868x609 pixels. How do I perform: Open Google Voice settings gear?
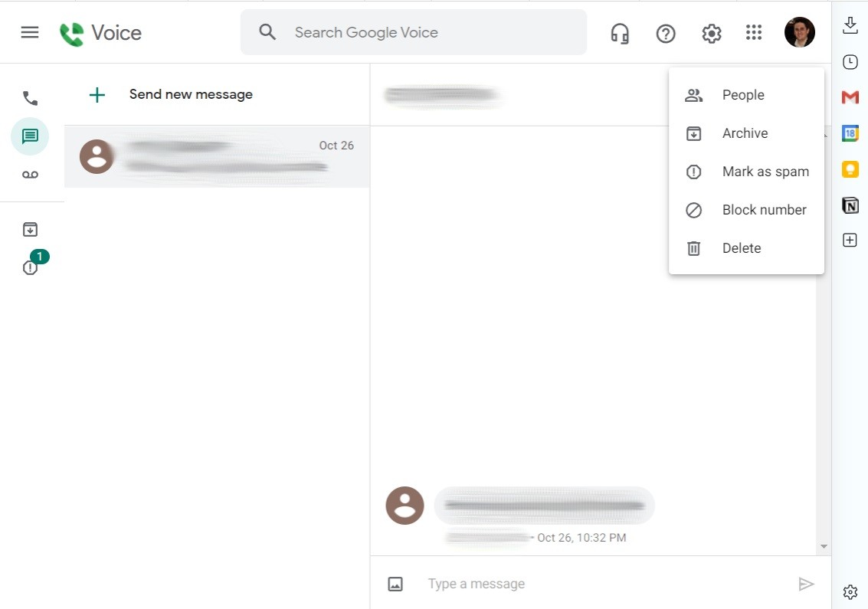point(711,33)
